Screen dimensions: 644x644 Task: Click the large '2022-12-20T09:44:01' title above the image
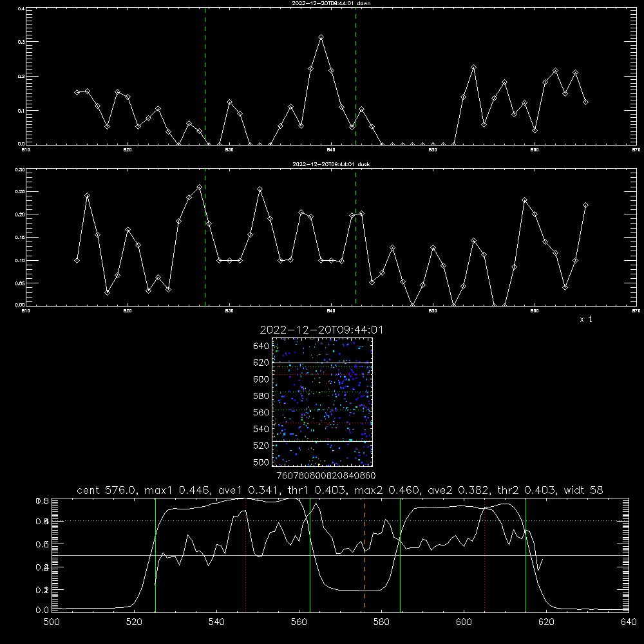coord(321,330)
